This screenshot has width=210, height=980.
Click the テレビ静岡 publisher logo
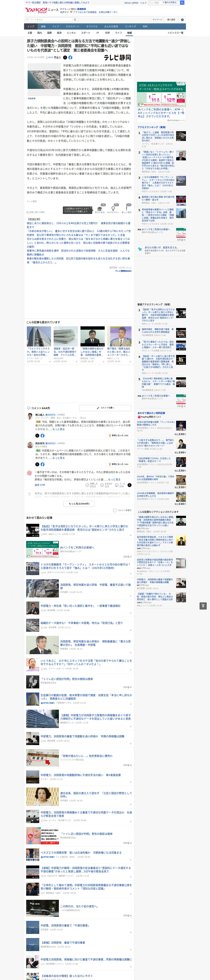117,57
